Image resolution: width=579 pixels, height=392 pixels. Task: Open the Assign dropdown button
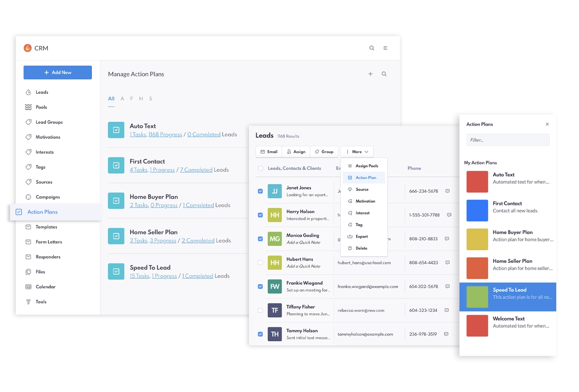tap(296, 152)
